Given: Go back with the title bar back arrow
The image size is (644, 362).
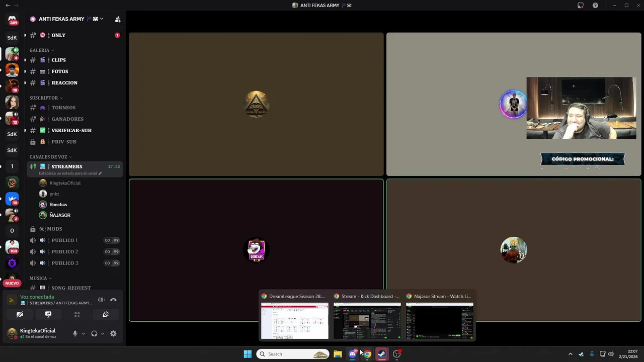Looking at the screenshot, I should pyautogui.click(x=8, y=6).
